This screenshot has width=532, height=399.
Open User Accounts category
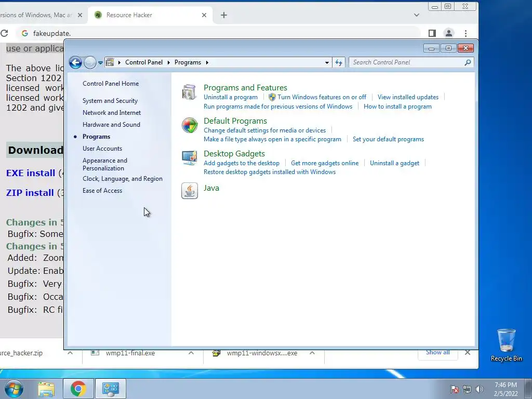click(x=102, y=149)
